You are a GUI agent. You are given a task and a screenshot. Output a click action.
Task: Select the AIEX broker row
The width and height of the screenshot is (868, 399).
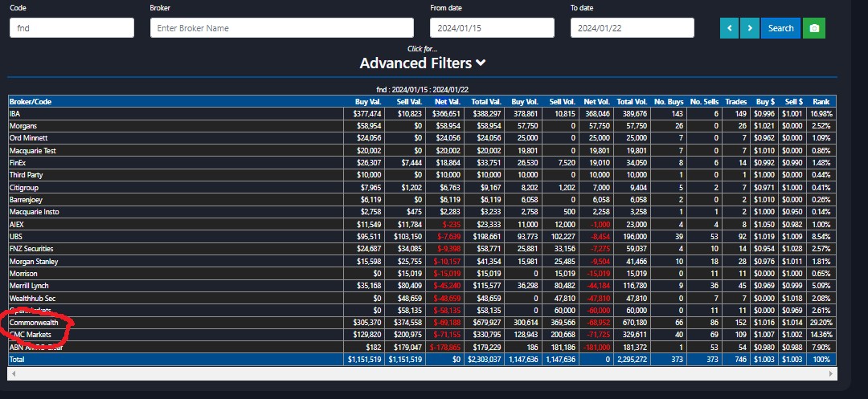pos(422,224)
